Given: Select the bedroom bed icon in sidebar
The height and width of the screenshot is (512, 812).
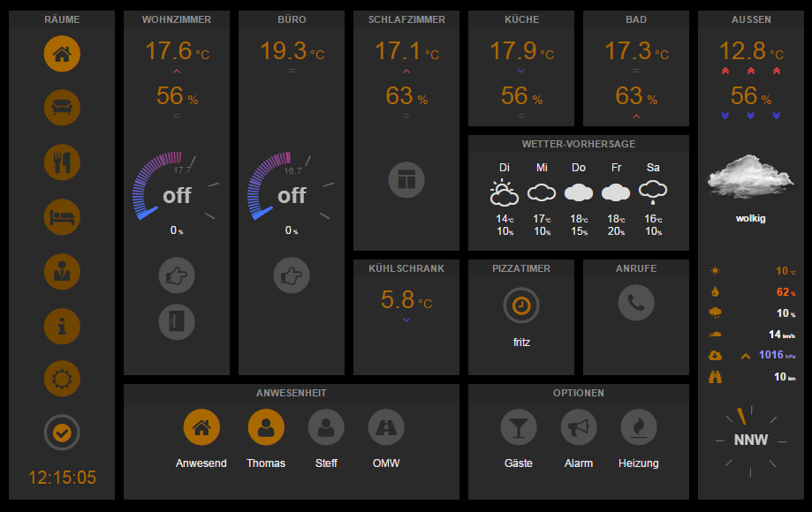Looking at the screenshot, I should click(x=62, y=216).
